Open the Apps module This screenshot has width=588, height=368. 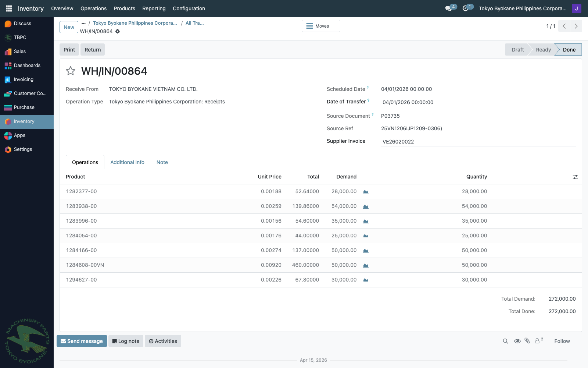27,135
